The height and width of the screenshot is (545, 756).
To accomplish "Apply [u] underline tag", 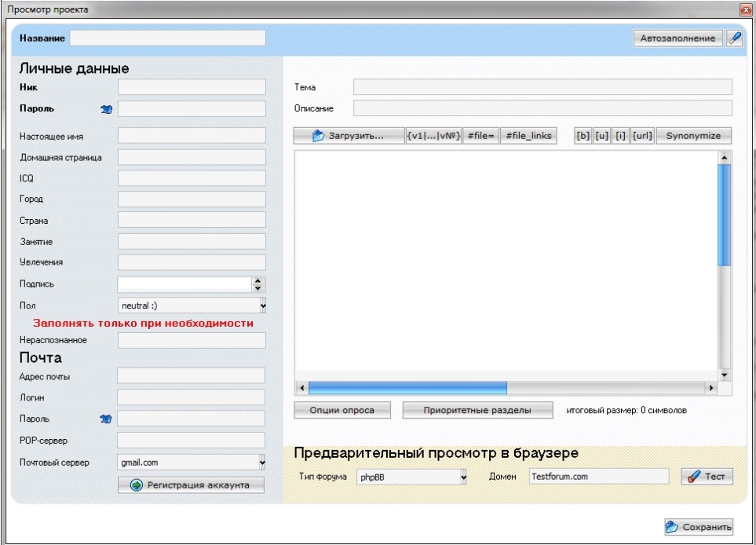I will tap(601, 136).
